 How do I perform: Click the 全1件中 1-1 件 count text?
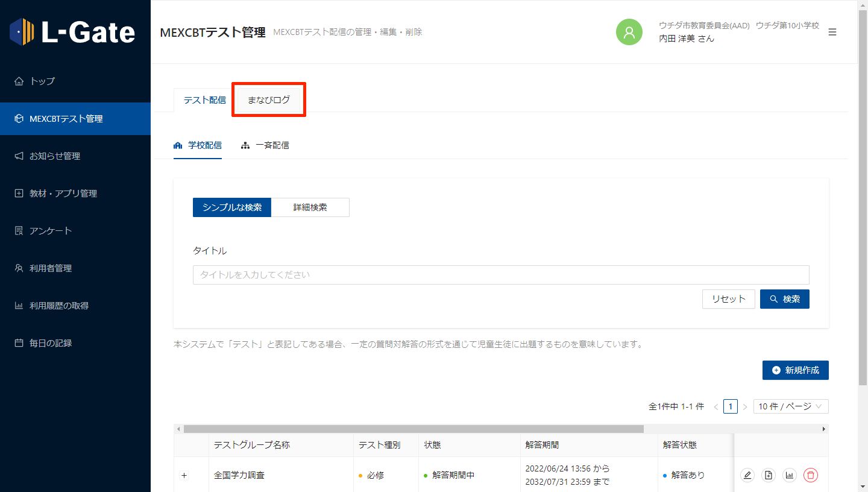676,406
